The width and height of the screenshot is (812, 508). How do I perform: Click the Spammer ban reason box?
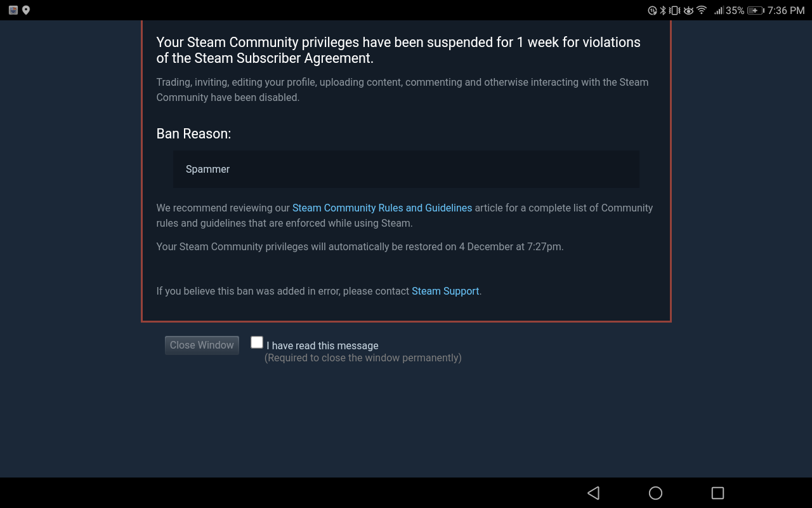coord(406,169)
